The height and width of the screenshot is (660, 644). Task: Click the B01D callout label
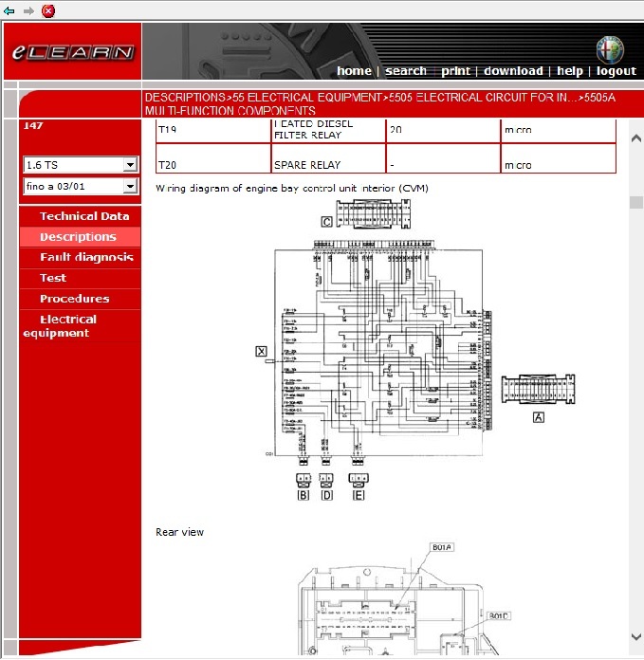tap(499, 615)
